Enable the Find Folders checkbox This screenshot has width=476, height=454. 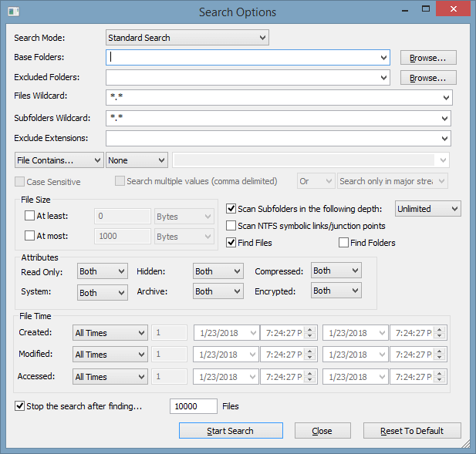point(343,243)
